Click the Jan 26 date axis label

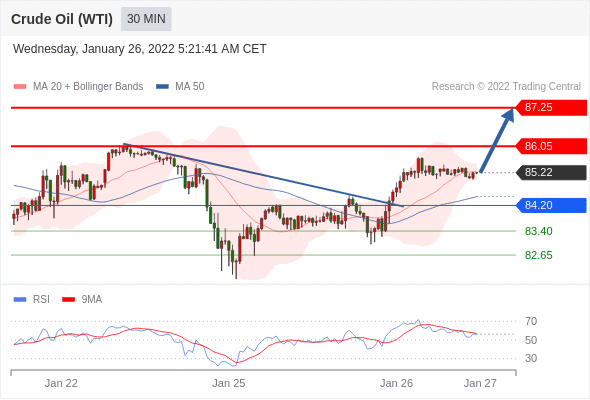tap(396, 383)
